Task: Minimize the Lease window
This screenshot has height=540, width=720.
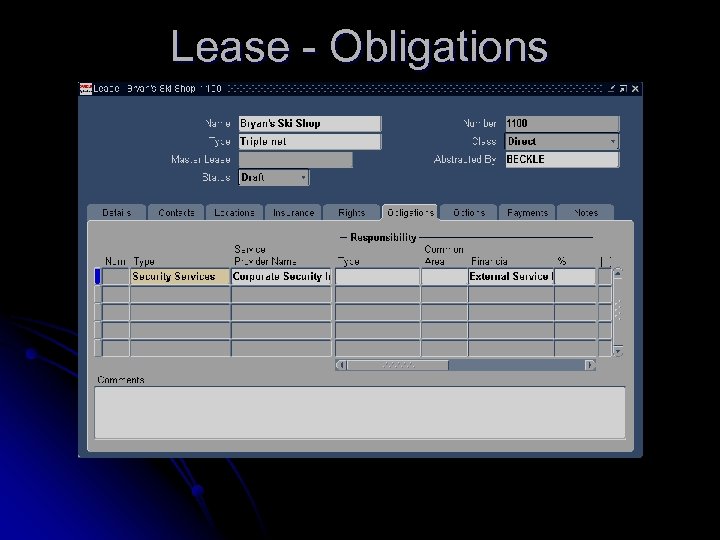Action: pos(612,88)
